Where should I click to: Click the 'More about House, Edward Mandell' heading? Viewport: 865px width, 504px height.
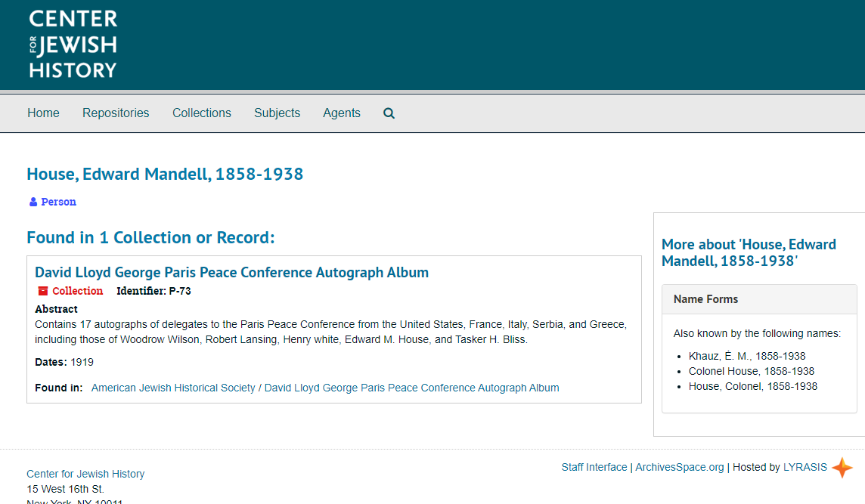tap(749, 252)
